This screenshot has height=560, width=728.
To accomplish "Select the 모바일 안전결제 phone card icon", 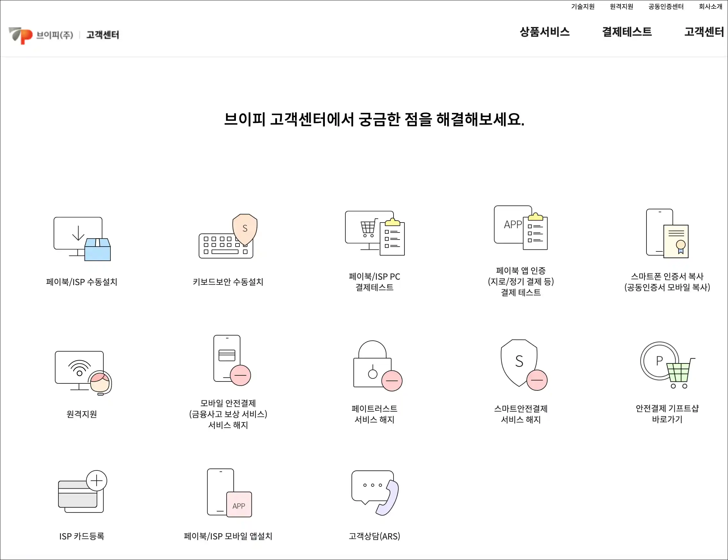I will point(232,360).
